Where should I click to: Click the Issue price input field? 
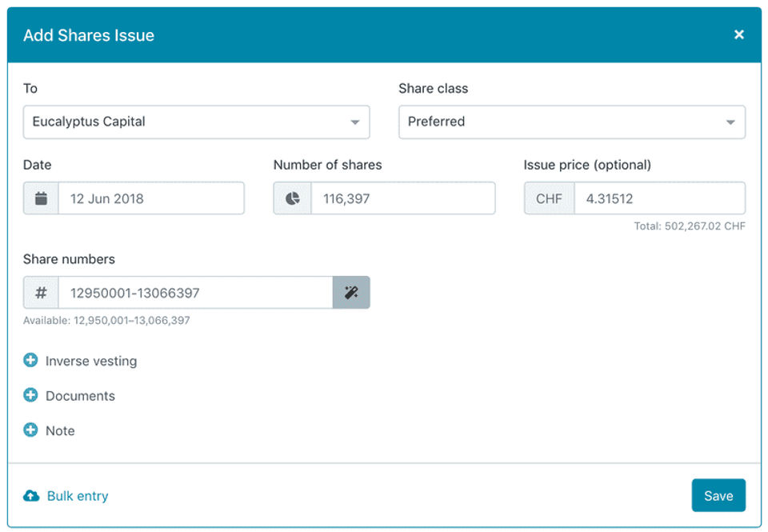pos(658,198)
